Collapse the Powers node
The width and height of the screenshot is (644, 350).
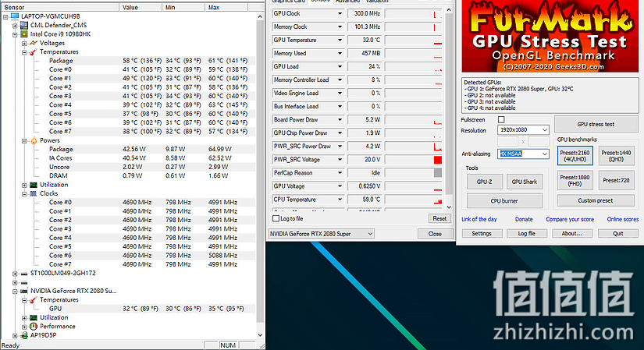click(x=24, y=141)
